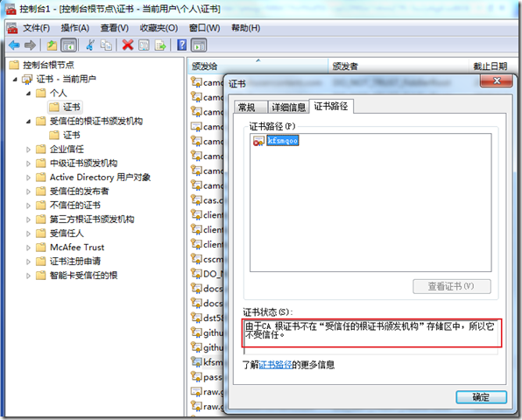Expand the 受信任的发布者 node
This screenshot has width=522, height=420.
29,192
